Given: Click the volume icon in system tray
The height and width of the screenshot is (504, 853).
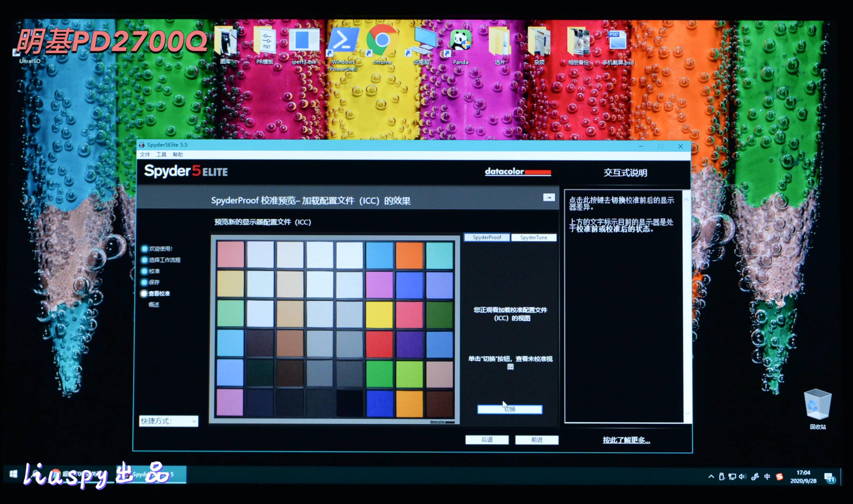Looking at the screenshot, I should tap(742, 477).
